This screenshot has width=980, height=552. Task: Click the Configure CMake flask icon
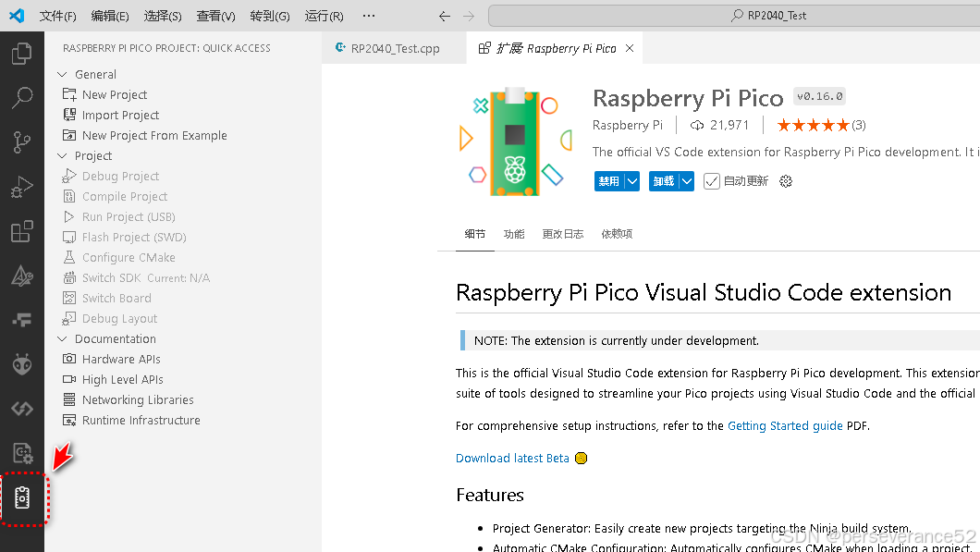coord(69,257)
